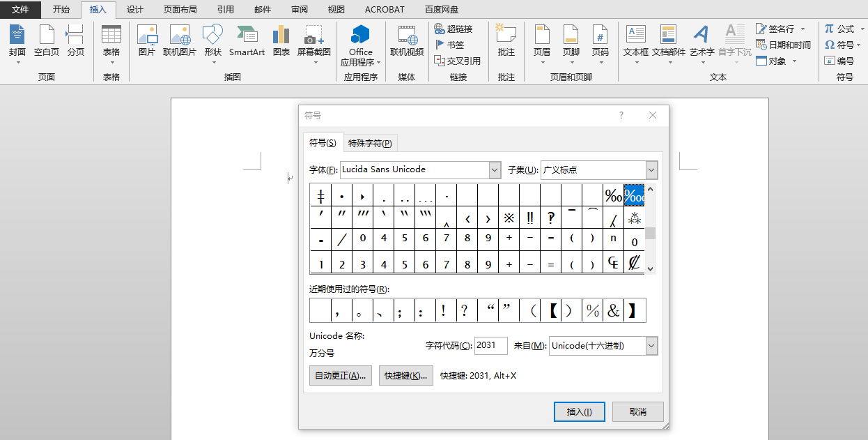
Task: Switch to the 审阅 ribbon tab
Action: pos(300,10)
